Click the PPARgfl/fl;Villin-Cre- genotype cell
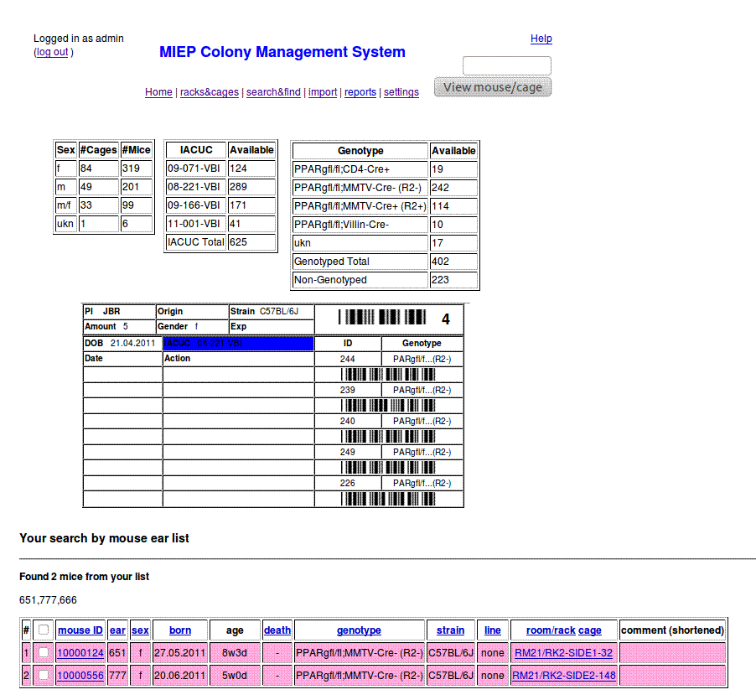Image resolution: width=756 pixels, height=700 pixels. coord(360,225)
